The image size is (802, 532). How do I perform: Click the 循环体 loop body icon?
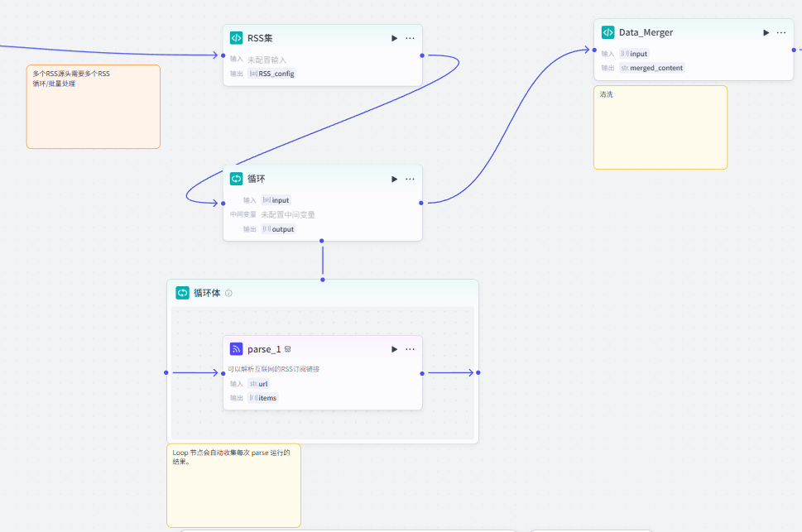183,293
